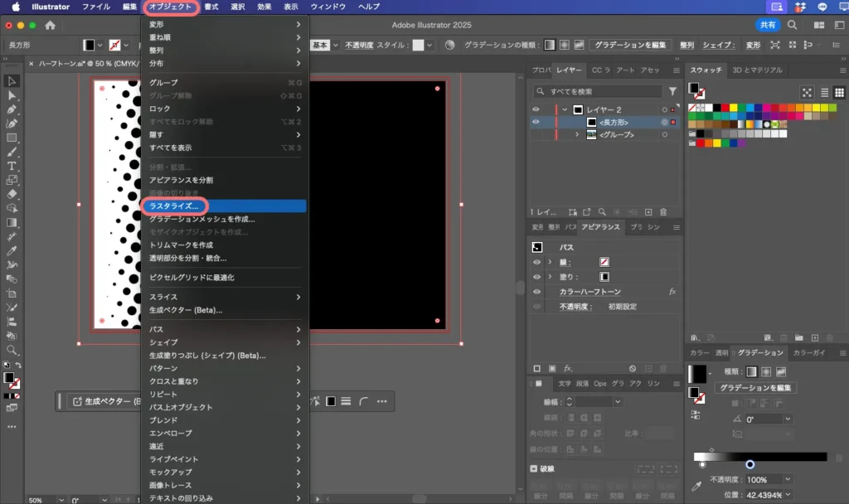Click the 共有 button at top right
Screen dimensions: 849x504
click(x=769, y=25)
